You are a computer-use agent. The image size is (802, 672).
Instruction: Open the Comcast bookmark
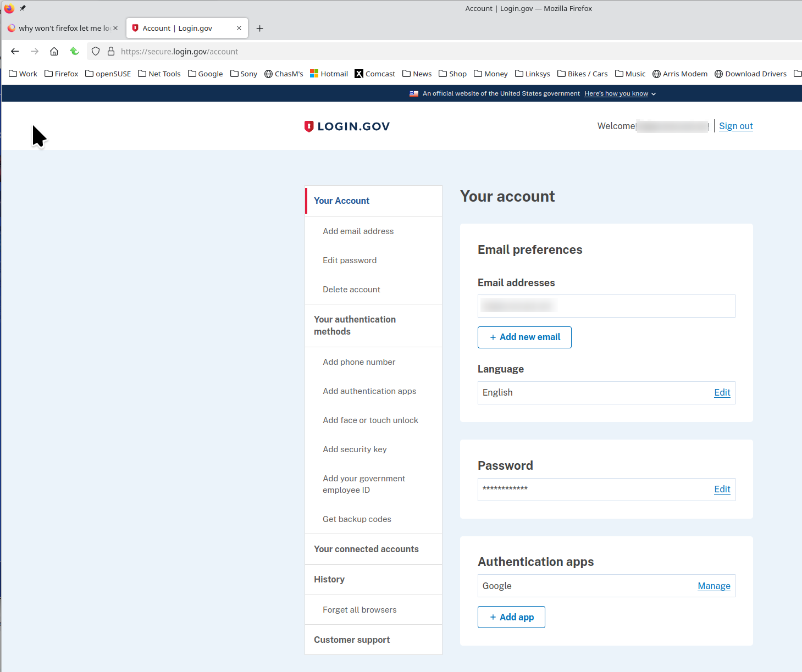click(x=375, y=74)
